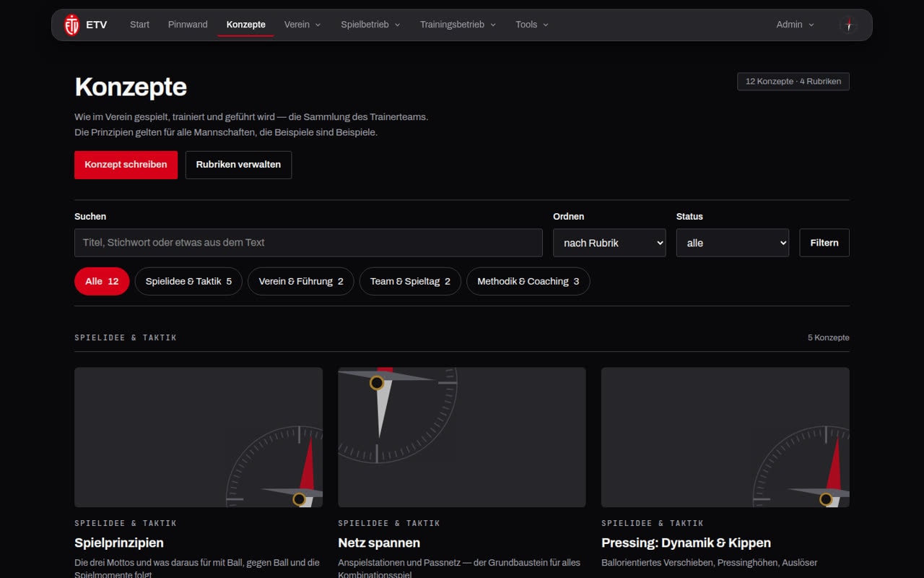
Task: Click the Konzepte page heading
Action: [x=131, y=87]
